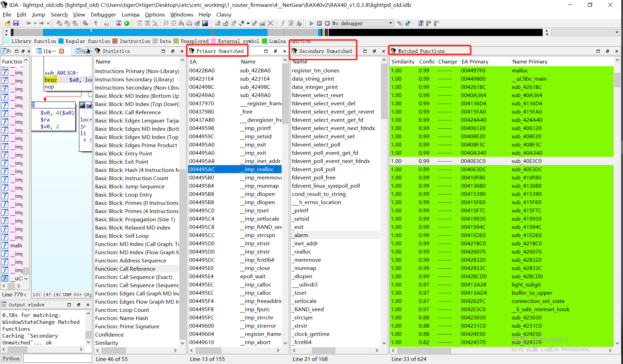Open the Windows menu
623x364 pixels.
click(182, 14)
